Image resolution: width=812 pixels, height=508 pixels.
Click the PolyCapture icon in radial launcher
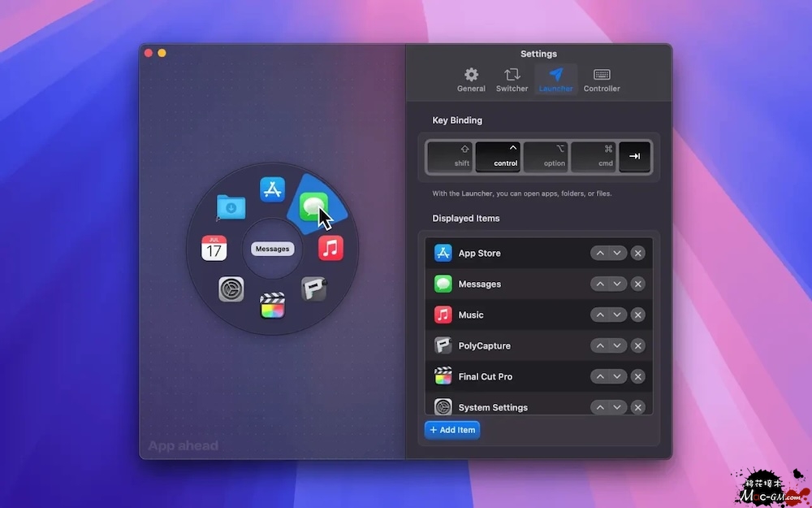pos(313,289)
